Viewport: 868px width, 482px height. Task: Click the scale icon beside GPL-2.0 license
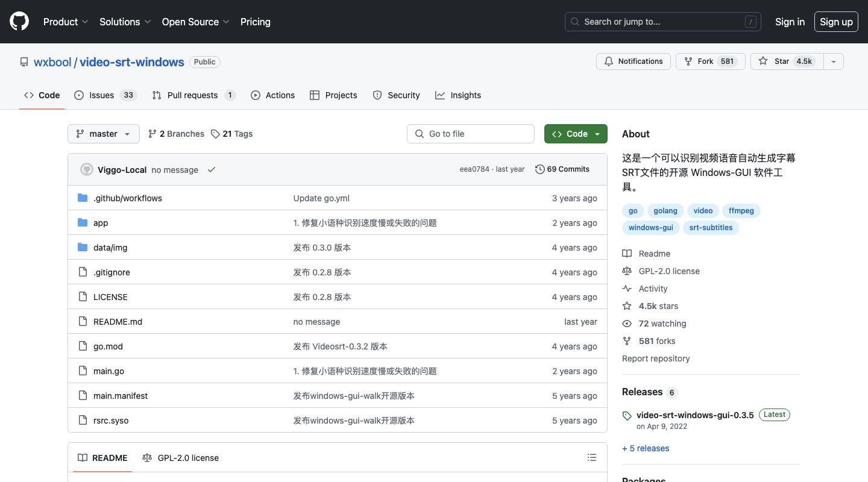pos(627,271)
